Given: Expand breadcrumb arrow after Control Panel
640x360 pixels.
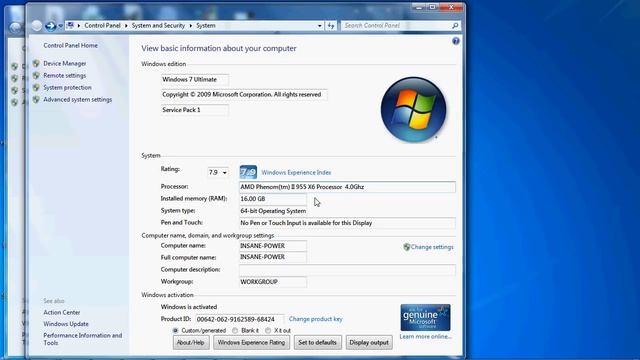Looking at the screenshot, I should 126,26.
